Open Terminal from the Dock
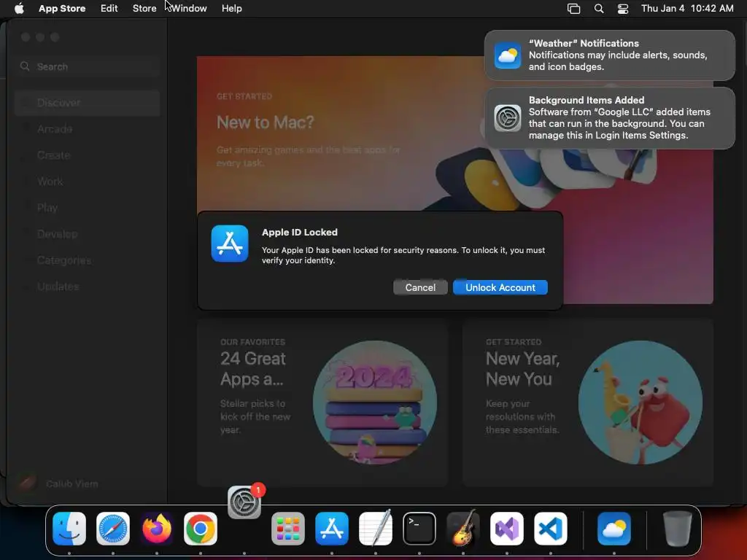The width and height of the screenshot is (747, 560). tap(419, 529)
